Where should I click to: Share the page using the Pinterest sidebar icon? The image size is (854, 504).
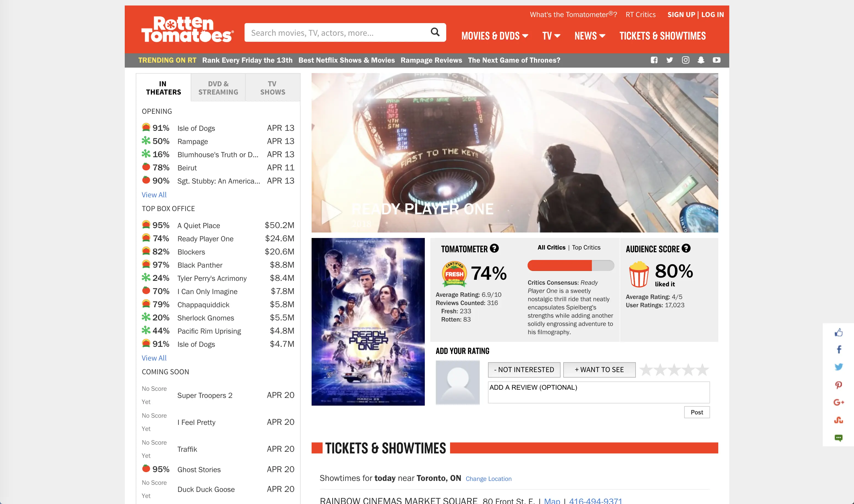coord(839,384)
